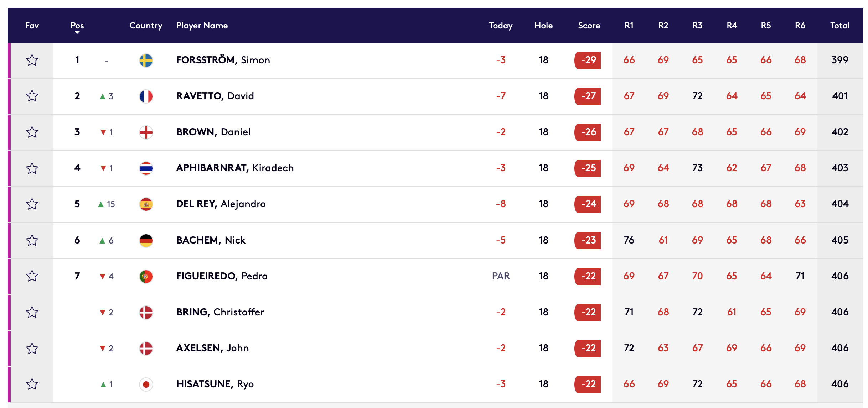Click the Portugal flag icon
Screen dimensions: 868x408
(146, 276)
